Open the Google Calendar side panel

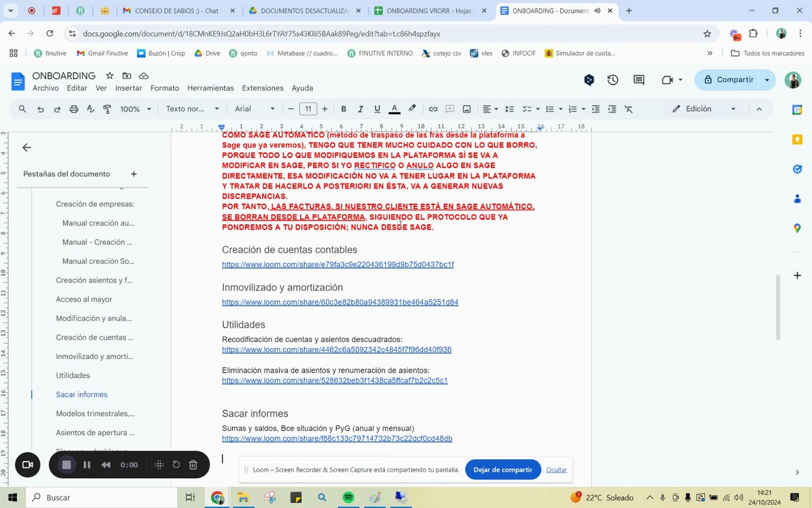pyautogui.click(x=797, y=110)
